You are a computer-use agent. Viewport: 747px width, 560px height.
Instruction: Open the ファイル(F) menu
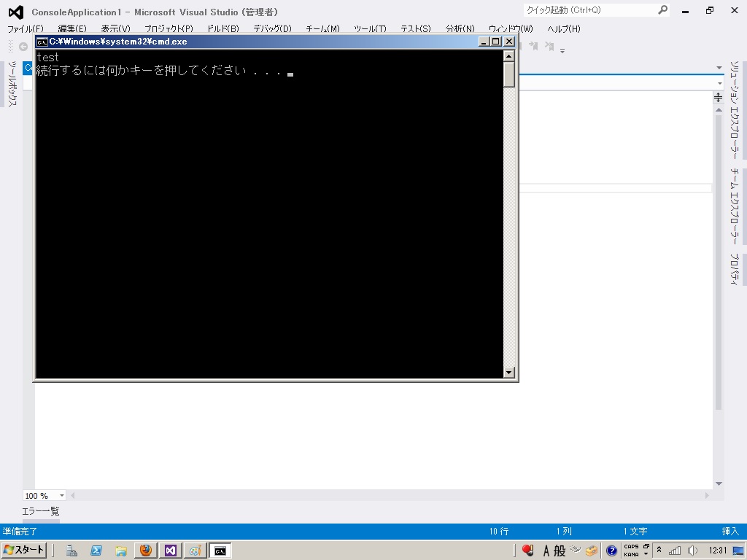26,28
